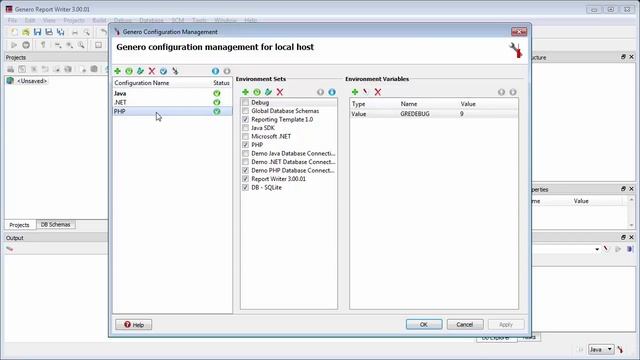Image resolution: width=640 pixels, height=360 pixels.
Task: Uncheck DB - SQLite
Action: 245,188
